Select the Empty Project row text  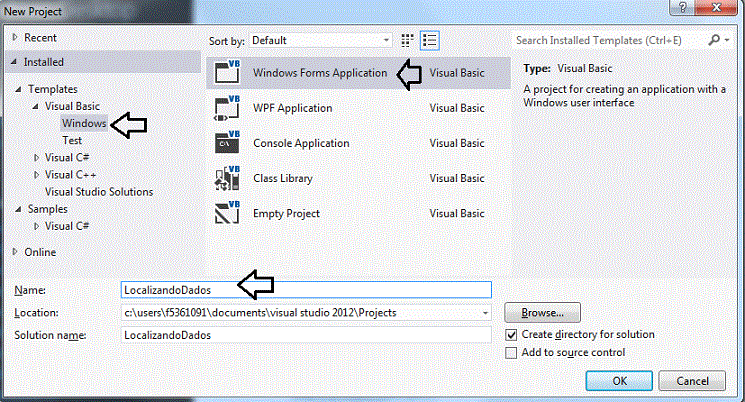[286, 213]
